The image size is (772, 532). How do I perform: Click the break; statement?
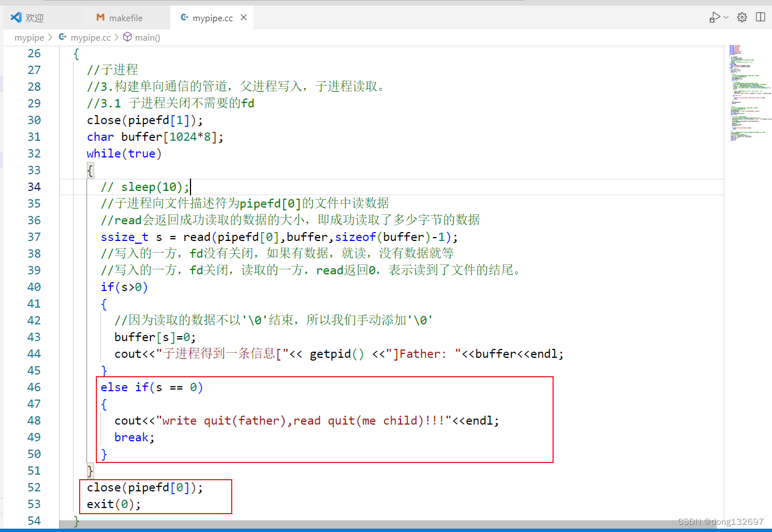click(x=134, y=437)
